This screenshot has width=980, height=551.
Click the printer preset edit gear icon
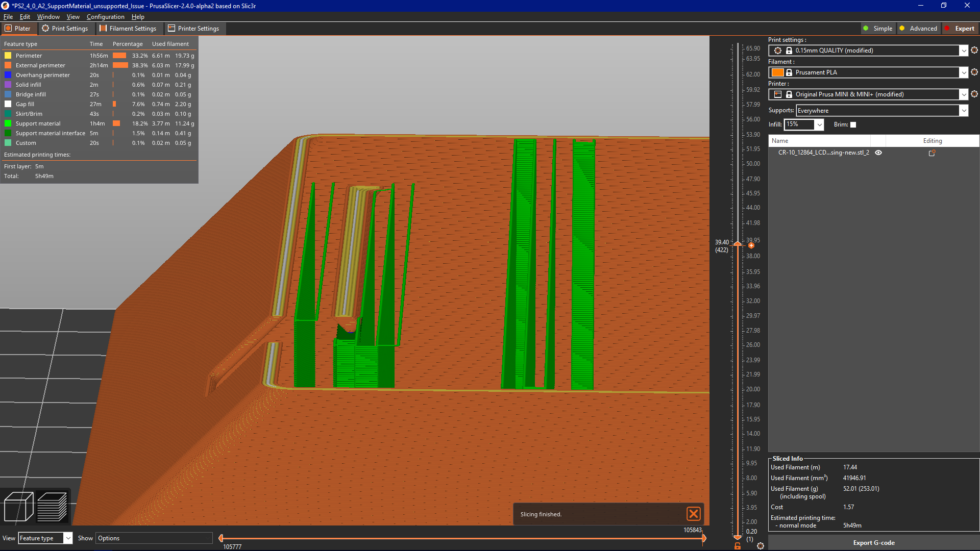point(974,94)
